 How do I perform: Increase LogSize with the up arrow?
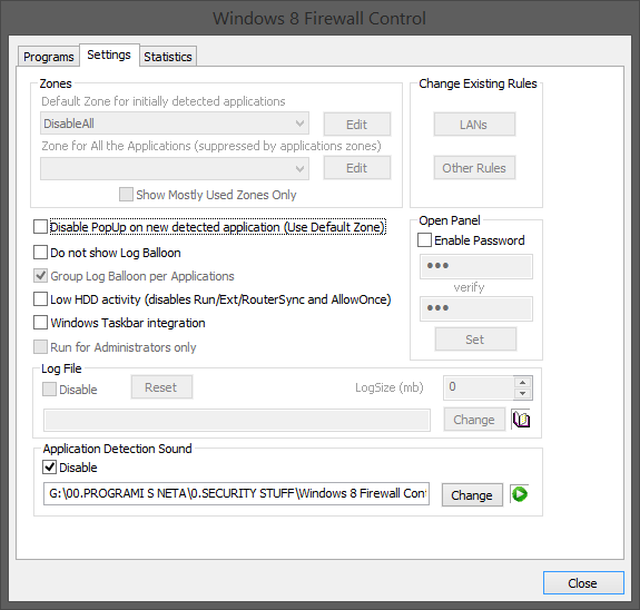click(x=522, y=381)
